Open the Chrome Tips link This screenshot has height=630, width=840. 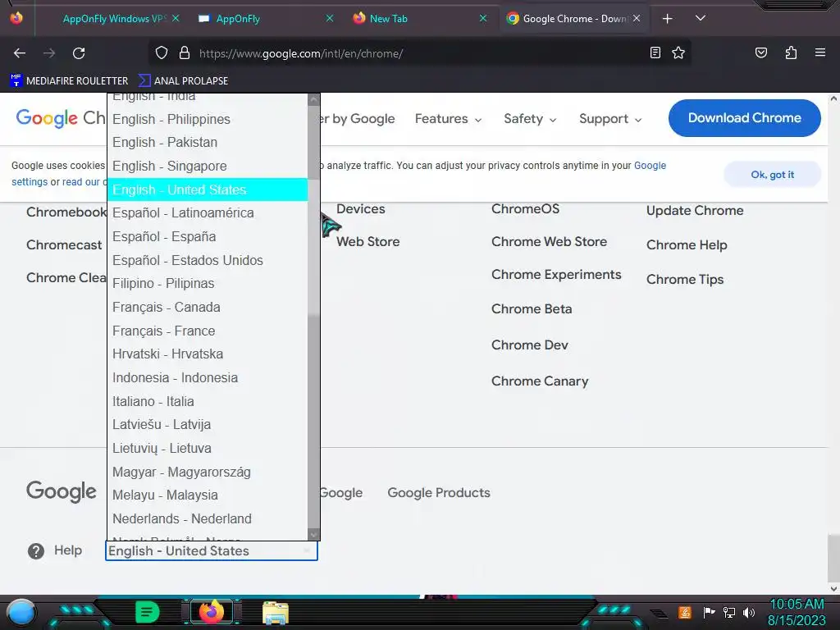tap(685, 279)
